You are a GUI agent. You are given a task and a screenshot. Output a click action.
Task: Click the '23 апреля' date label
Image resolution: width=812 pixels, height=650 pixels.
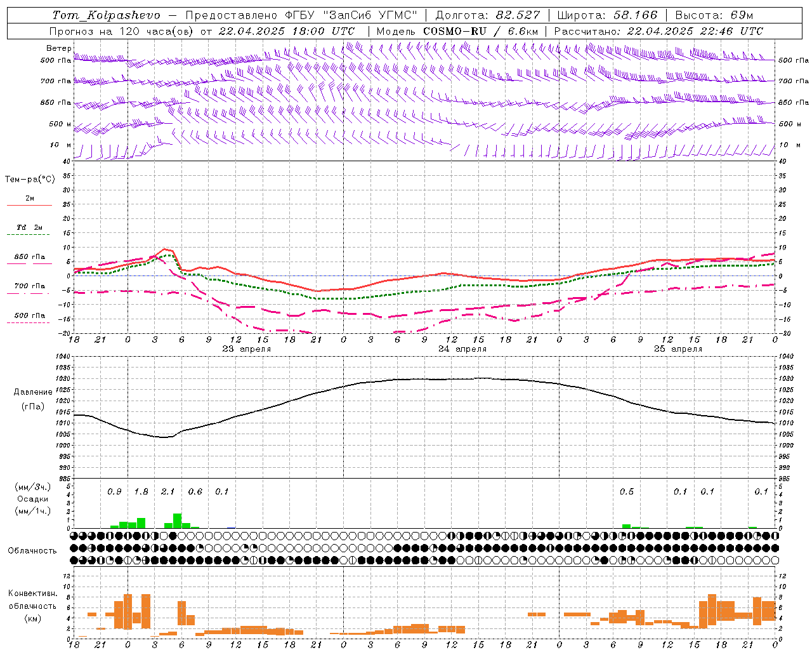(247, 349)
